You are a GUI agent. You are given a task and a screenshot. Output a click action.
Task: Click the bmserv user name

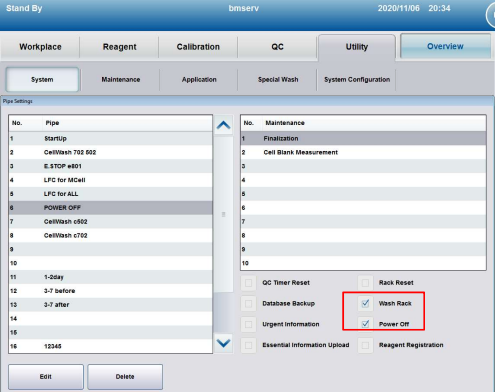tap(244, 8)
